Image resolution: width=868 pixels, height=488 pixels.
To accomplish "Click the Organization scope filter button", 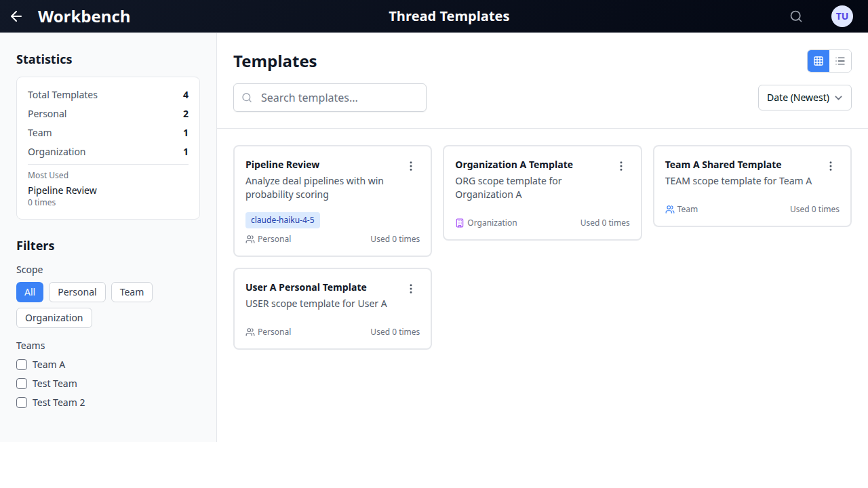I will (x=54, y=317).
